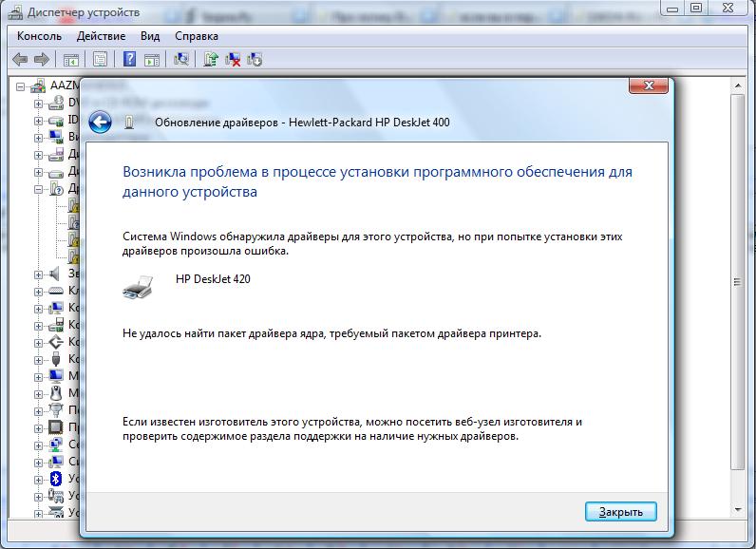Click the Device Manager title bar icon
Image resolution: width=756 pixels, height=549 pixels.
coord(15,12)
